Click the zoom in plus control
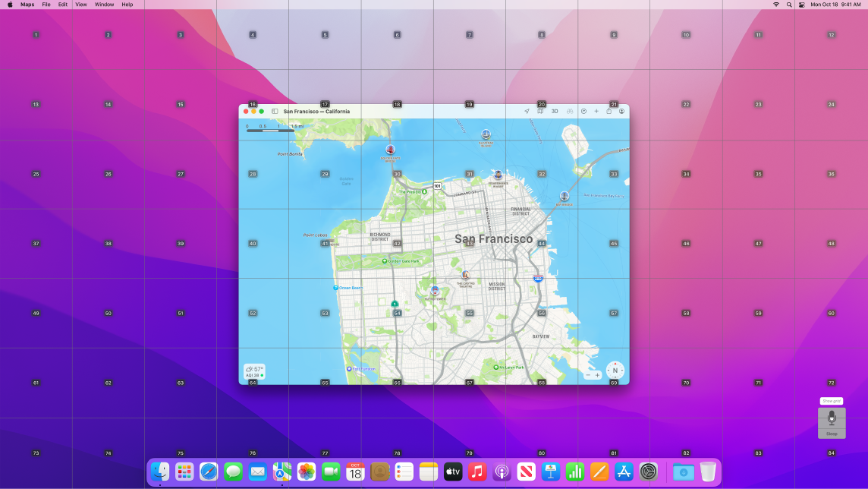The width and height of the screenshot is (868, 489). coord(598,374)
